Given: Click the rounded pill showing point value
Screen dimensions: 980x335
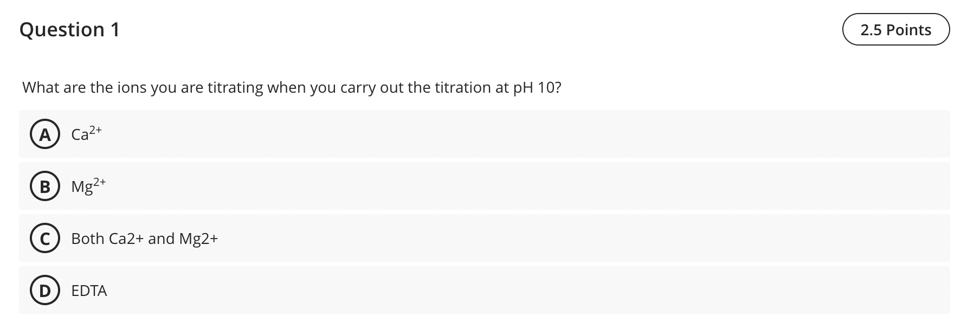Looking at the screenshot, I should 895,30.
